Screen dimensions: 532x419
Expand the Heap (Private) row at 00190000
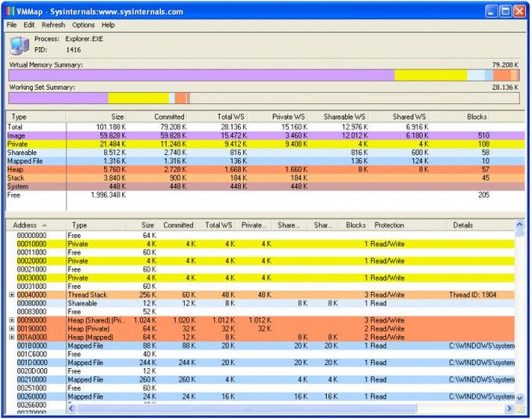(12, 329)
